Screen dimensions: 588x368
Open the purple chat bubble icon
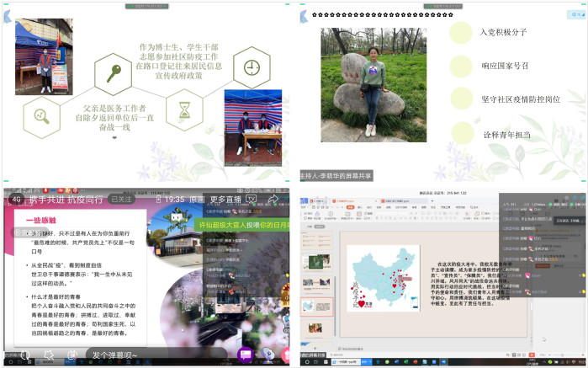coord(244,355)
